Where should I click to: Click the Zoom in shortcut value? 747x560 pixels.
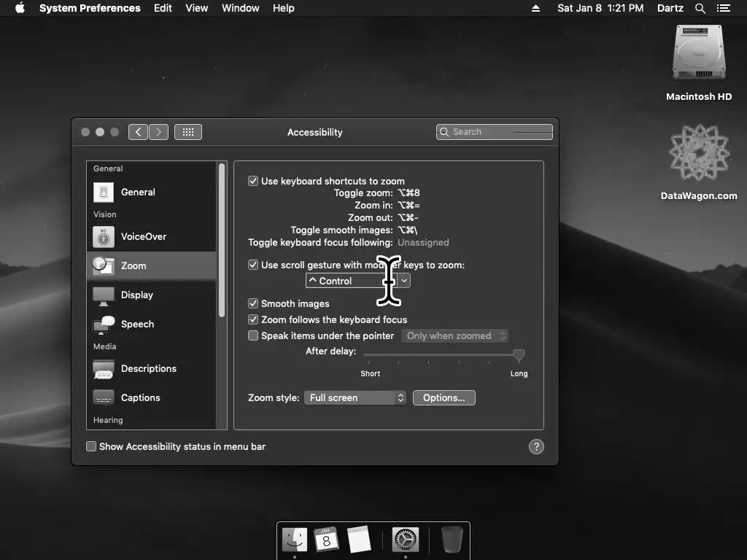click(409, 205)
